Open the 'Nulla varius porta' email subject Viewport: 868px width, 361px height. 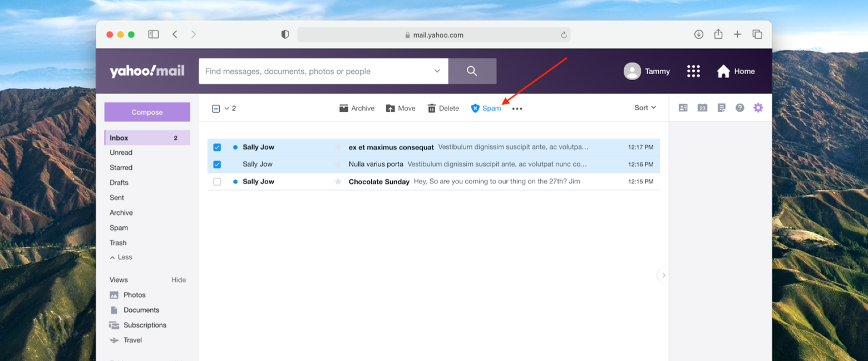click(376, 164)
